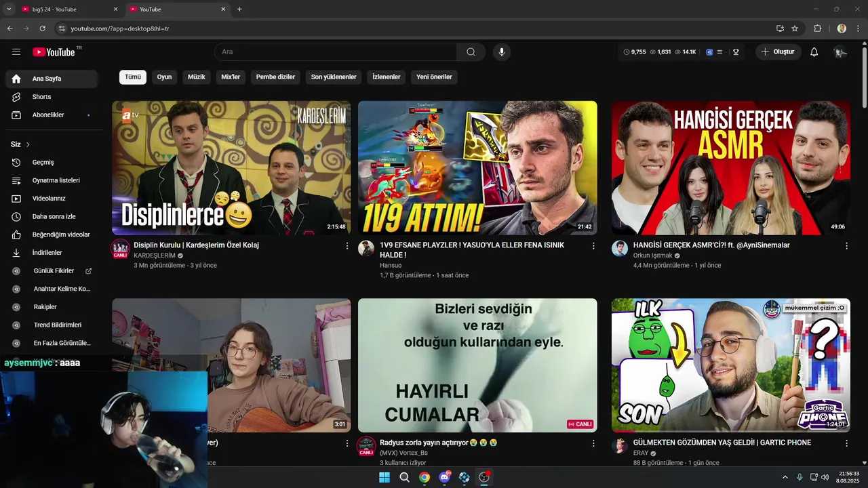The image size is (868, 488).
Task: Bookmark this page with star
Action: pyautogui.click(x=795, y=28)
